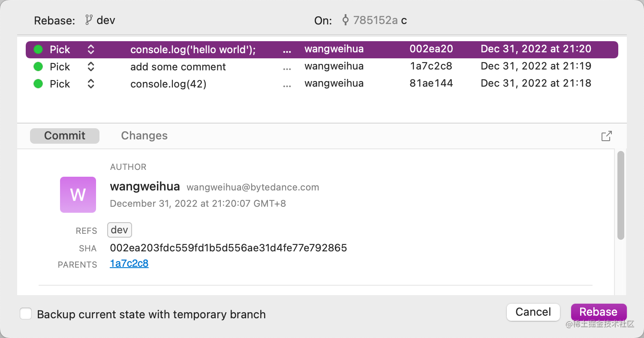Click the branch icon next to dev

coord(89,20)
